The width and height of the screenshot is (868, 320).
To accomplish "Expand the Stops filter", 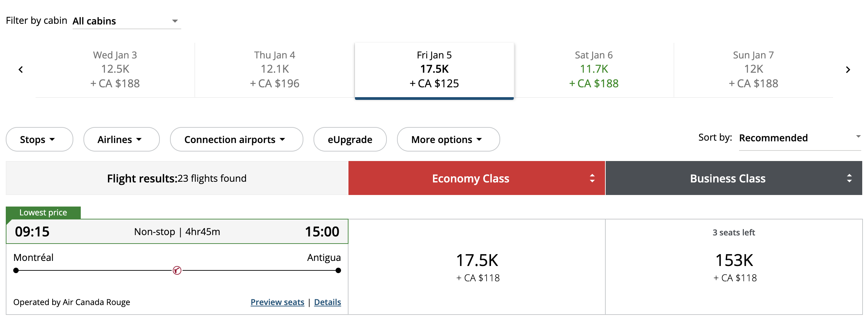I will pyautogui.click(x=39, y=139).
